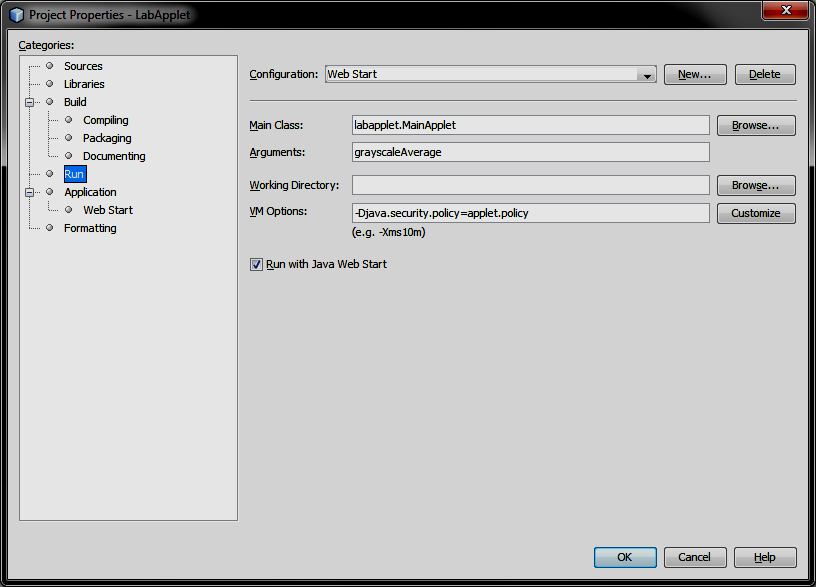Click the bullet icon beside Formatting
The height and width of the screenshot is (587, 816).
(x=49, y=227)
